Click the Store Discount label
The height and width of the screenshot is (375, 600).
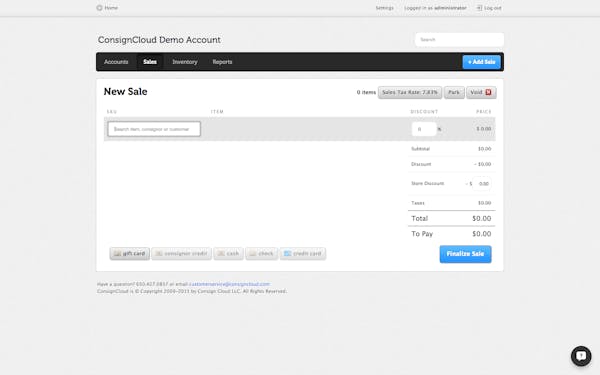[427, 183]
